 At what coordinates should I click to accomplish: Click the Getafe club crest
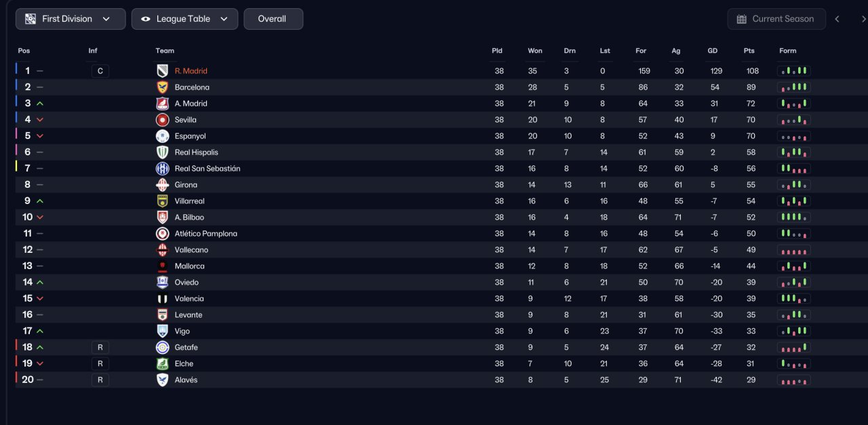(x=162, y=347)
